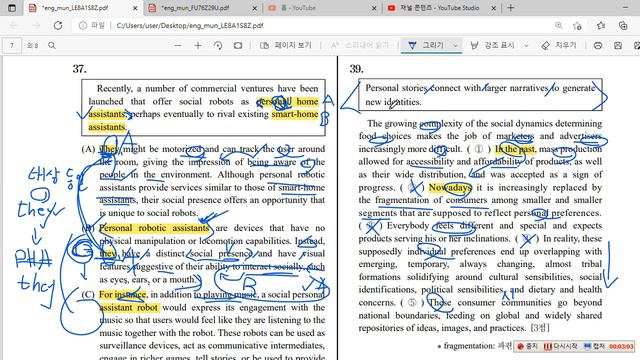640x360 pixels.
Task: Open browser collections
Action: point(623,25)
